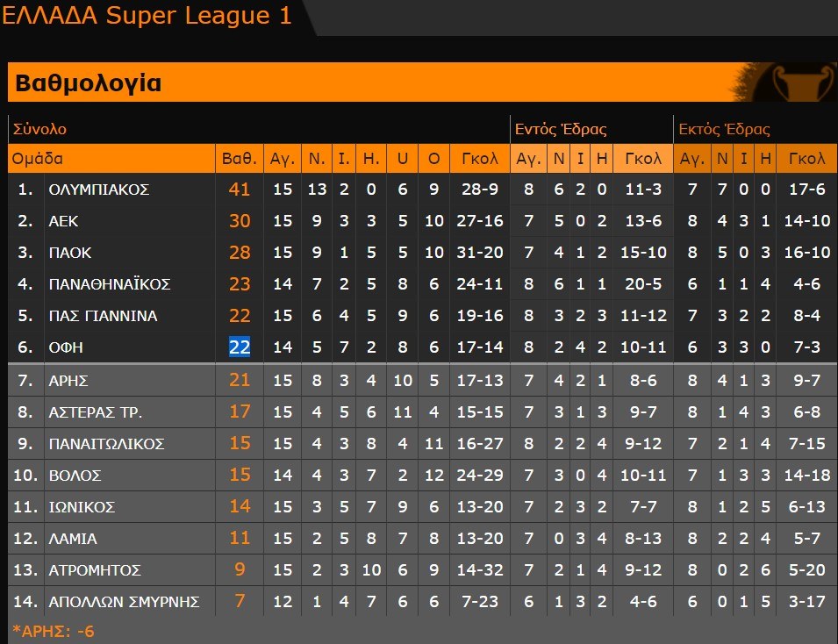Open the ΟΛΥΜΠΙΑΚΟΣ team link
The height and width of the screenshot is (644, 838).
99,190
